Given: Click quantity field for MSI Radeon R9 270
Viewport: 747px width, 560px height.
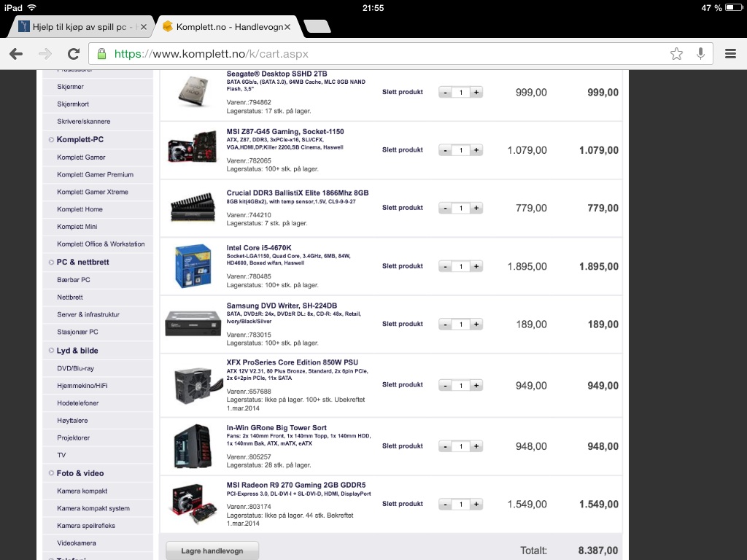Looking at the screenshot, I should 461,504.
